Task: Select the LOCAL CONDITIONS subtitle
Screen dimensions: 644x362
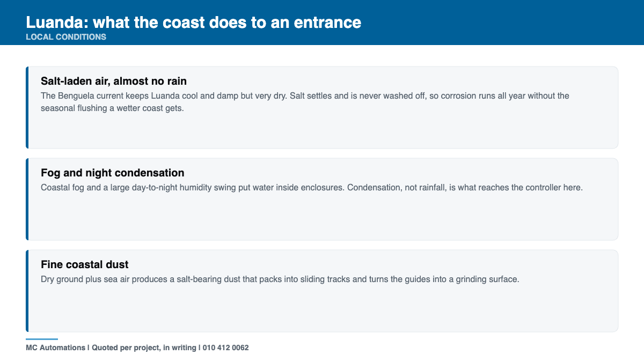Action: (66, 37)
